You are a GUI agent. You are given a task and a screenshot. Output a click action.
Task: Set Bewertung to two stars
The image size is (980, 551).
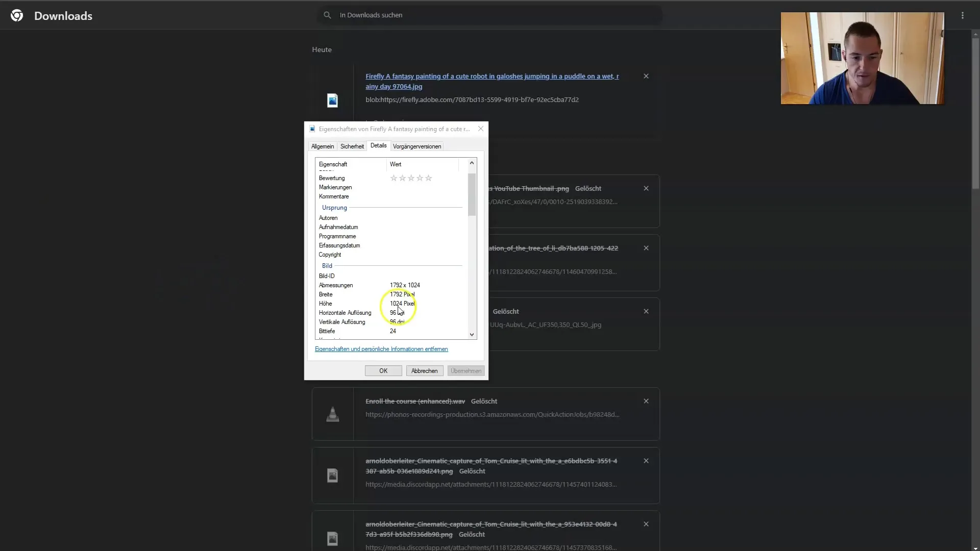coord(402,178)
